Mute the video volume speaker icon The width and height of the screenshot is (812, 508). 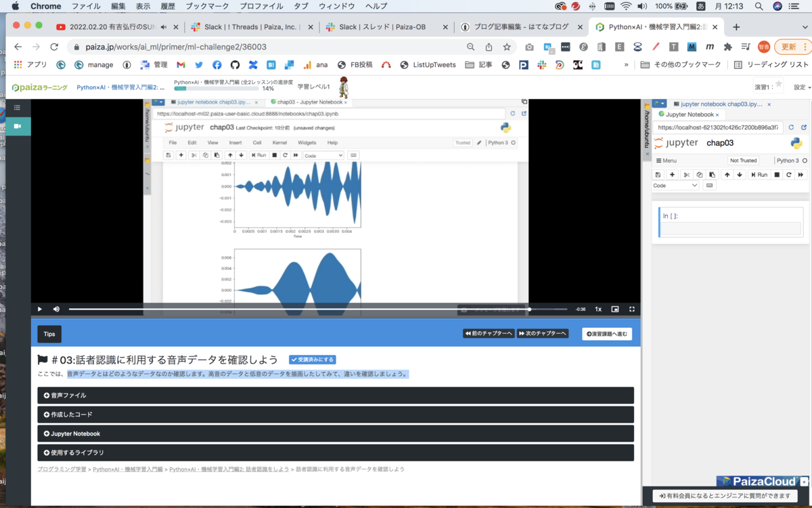(x=56, y=309)
